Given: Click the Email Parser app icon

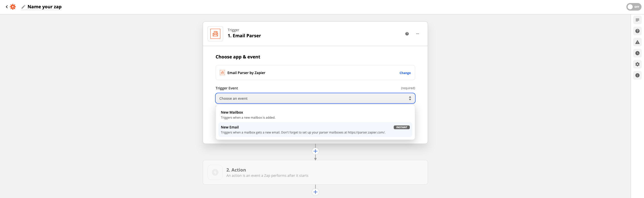Looking at the screenshot, I should pos(215,34).
